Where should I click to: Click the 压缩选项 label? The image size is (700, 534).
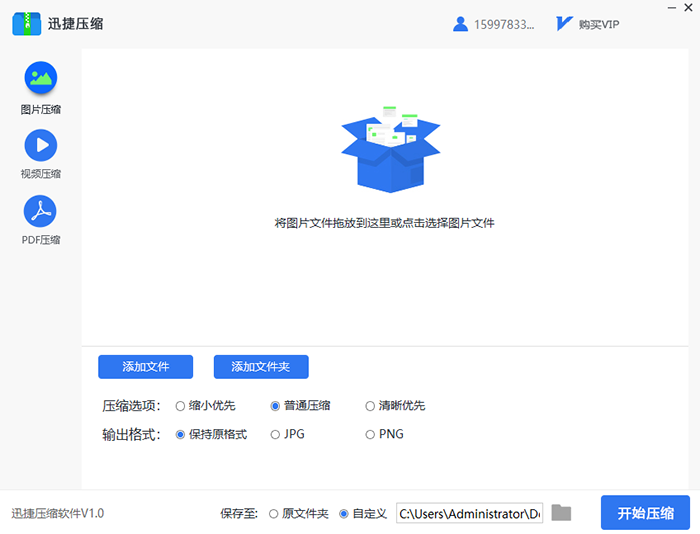[x=131, y=406]
